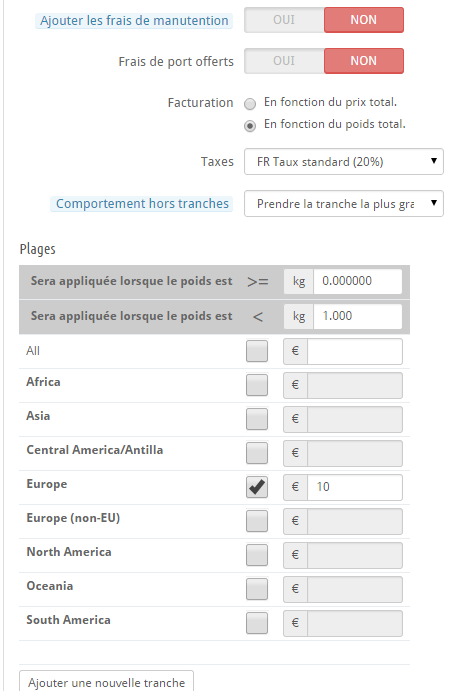Screen dimensions: 464x691
Task: Select billing by total price
Action: coord(250,104)
